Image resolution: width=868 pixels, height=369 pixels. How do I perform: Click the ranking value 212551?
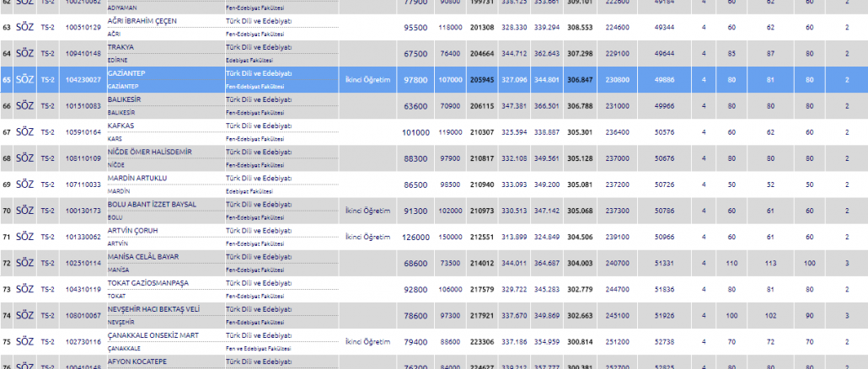pyautogui.click(x=482, y=237)
